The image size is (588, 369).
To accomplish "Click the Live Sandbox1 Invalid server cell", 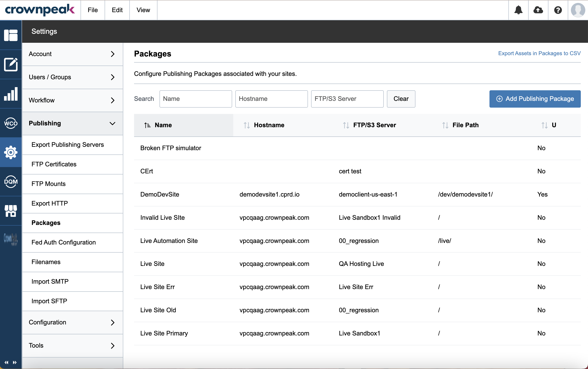I will [370, 218].
